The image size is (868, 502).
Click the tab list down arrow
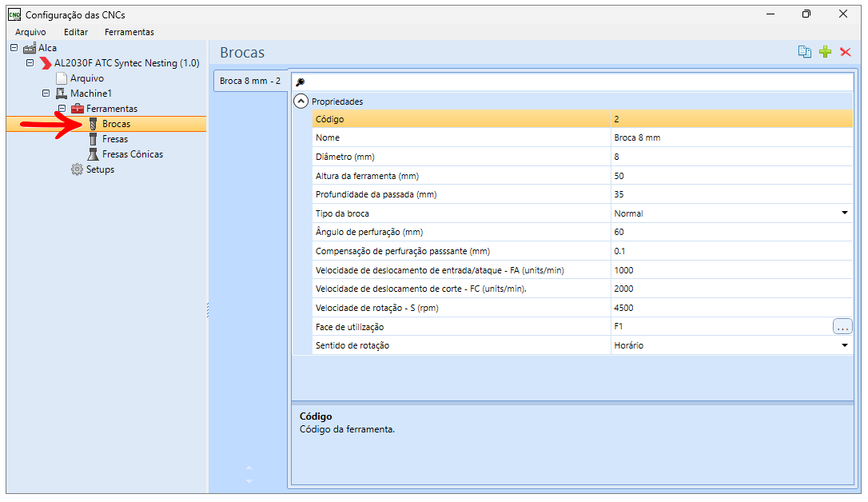pos(249,481)
